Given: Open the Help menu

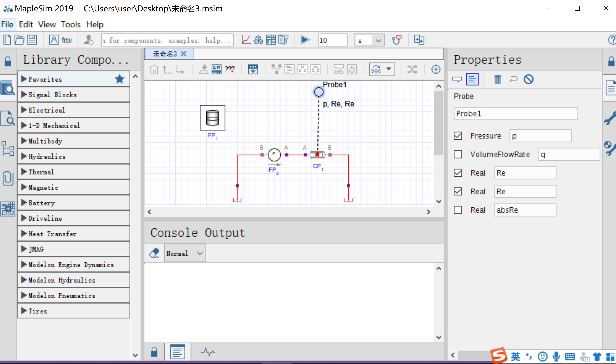Looking at the screenshot, I should pyautogui.click(x=95, y=24).
